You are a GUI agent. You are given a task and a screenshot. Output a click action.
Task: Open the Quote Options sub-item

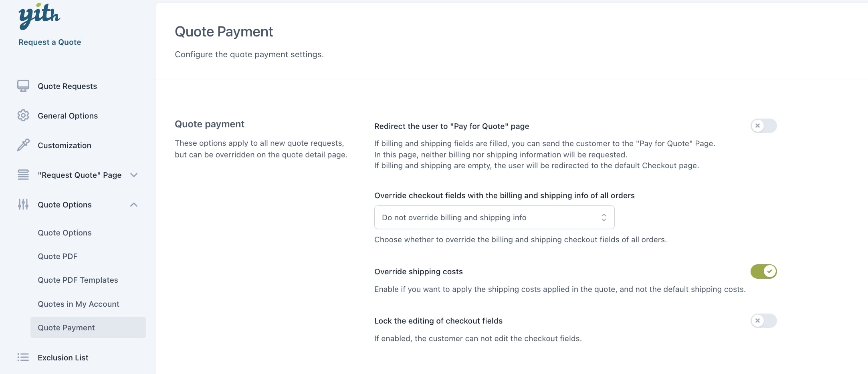[65, 233]
